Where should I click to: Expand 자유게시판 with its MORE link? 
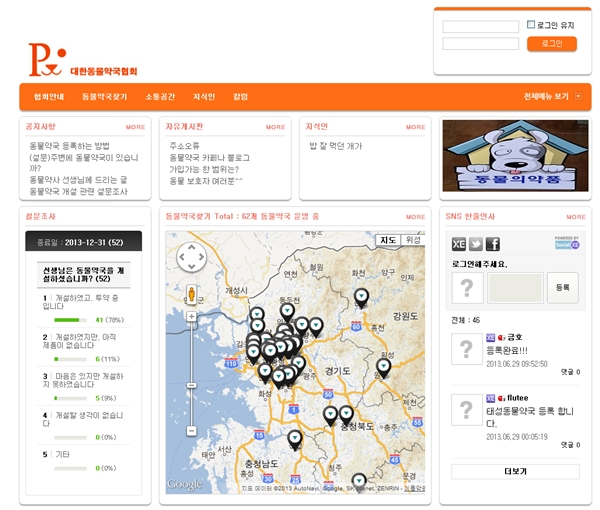(275, 127)
